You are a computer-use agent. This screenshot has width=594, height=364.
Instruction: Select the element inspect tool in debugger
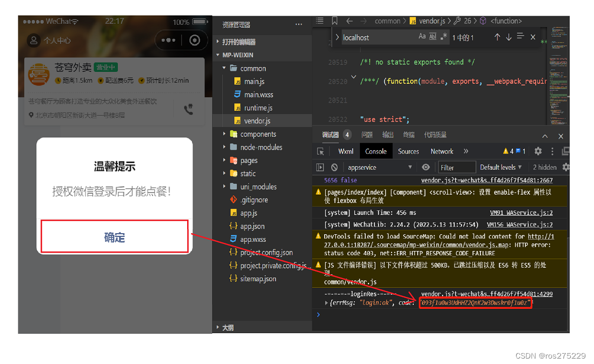pos(321,151)
